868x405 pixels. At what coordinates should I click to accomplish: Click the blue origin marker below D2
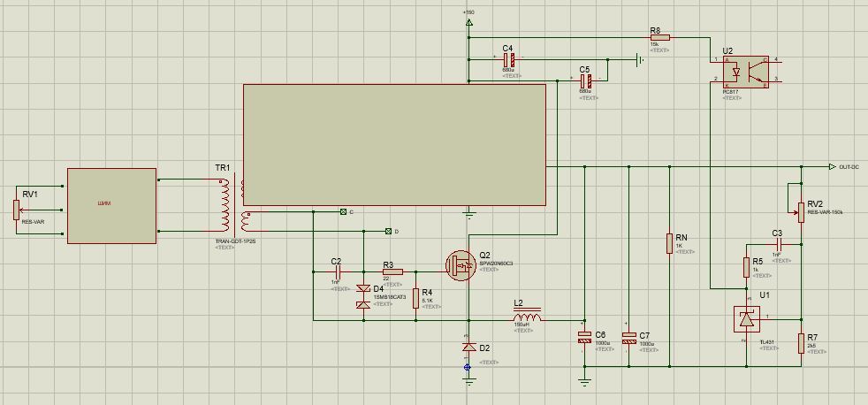(x=468, y=367)
